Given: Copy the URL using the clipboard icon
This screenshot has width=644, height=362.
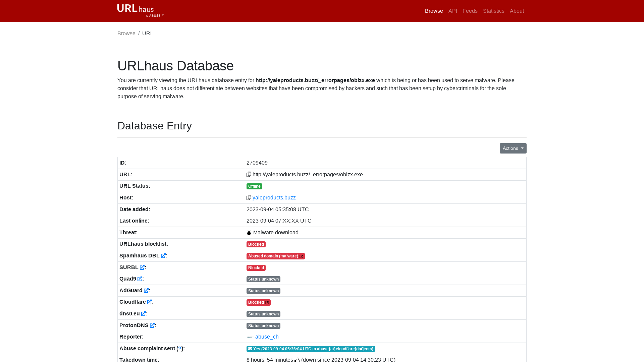Looking at the screenshot, I should pos(249,174).
